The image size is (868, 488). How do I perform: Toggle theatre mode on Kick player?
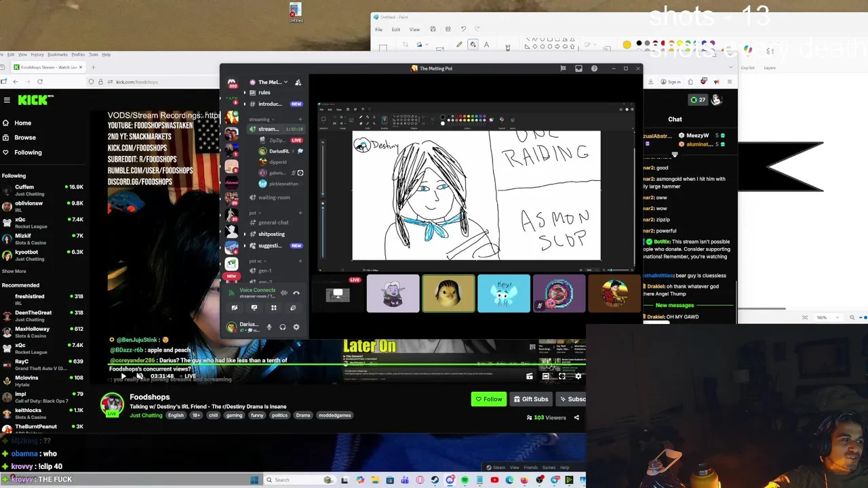pyautogui.click(x=545, y=376)
